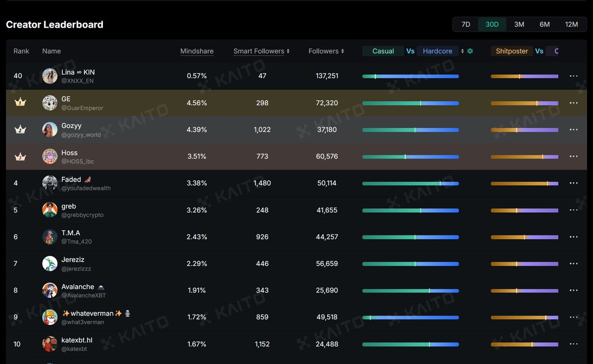The image size is (593, 364).
Task: Click the 137,251 followers value
Action: point(327,76)
